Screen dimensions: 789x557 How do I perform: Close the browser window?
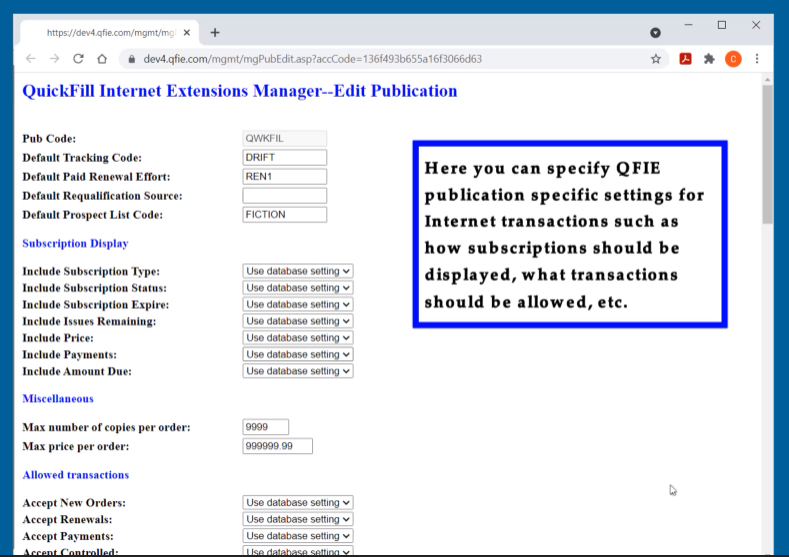coord(756,25)
